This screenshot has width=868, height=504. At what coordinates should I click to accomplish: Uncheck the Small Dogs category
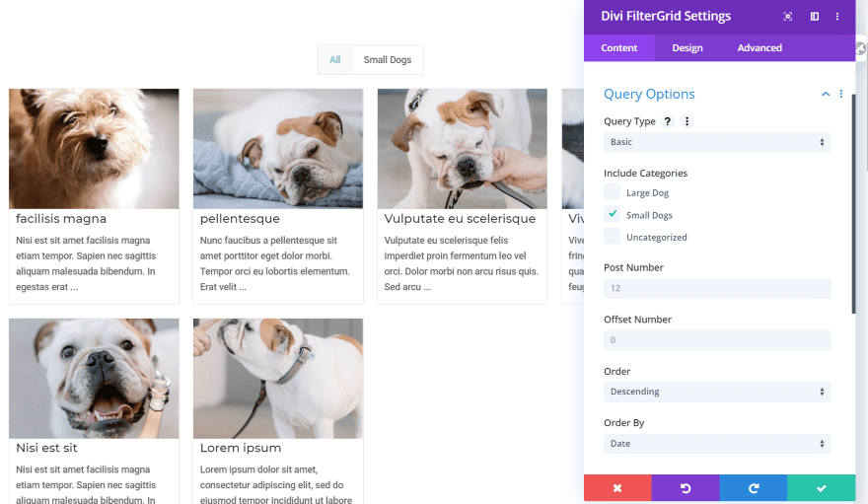[613, 214]
